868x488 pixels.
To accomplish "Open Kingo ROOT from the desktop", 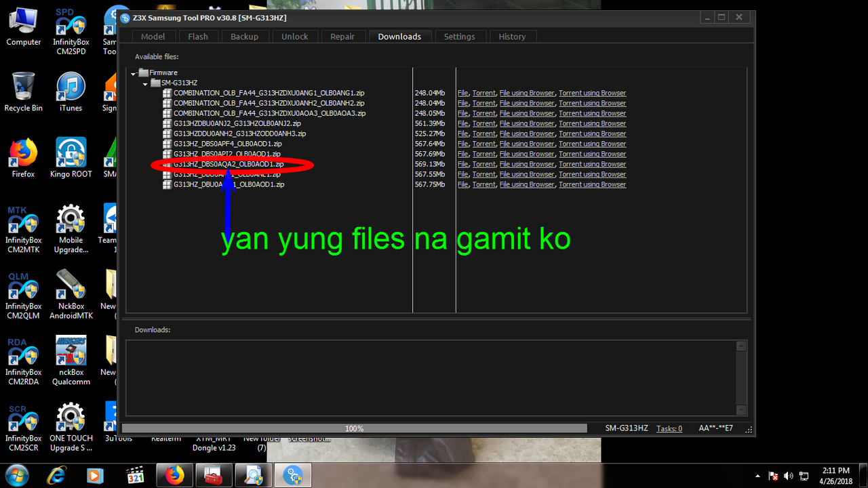I will [x=71, y=152].
